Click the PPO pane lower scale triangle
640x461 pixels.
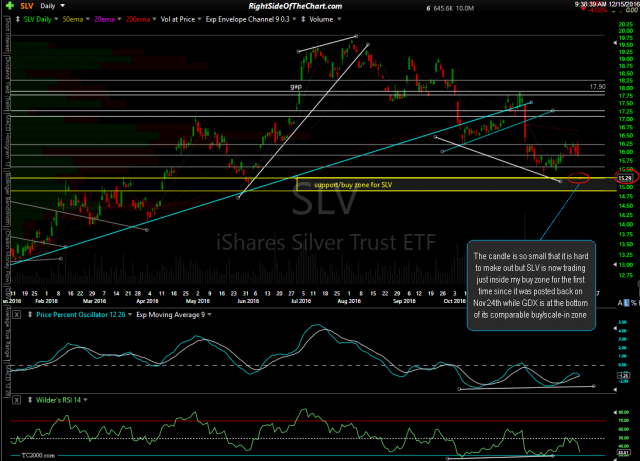pos(615,390)
